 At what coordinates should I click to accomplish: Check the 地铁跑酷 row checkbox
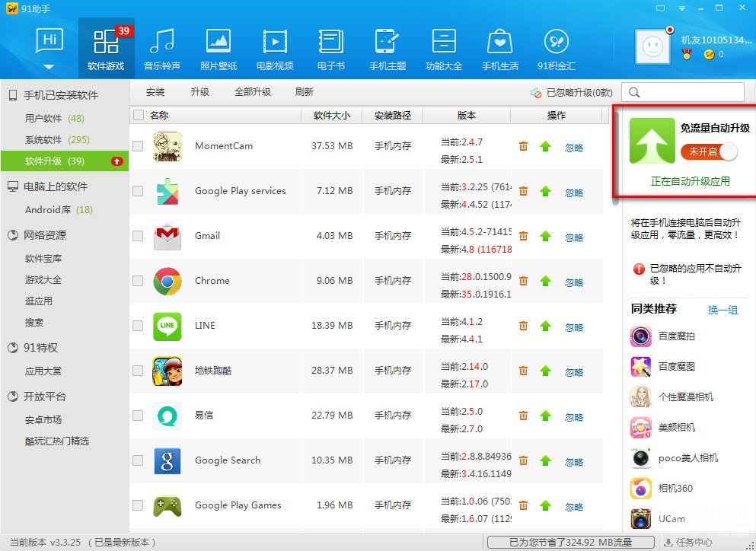click(138, 370)
